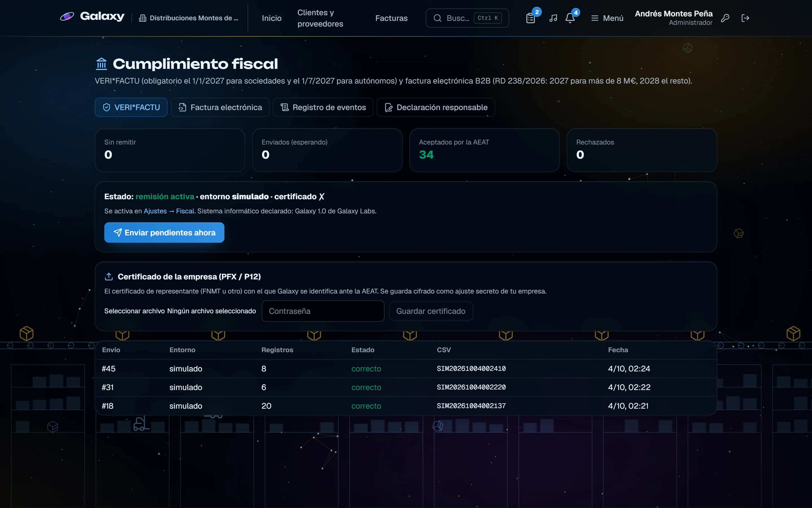Follow the Ajustes → Fiscal link
The image size is (812, 508).
169,211
